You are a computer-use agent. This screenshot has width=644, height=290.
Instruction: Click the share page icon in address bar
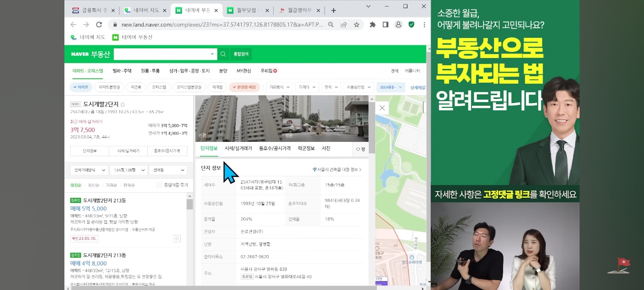343,25
